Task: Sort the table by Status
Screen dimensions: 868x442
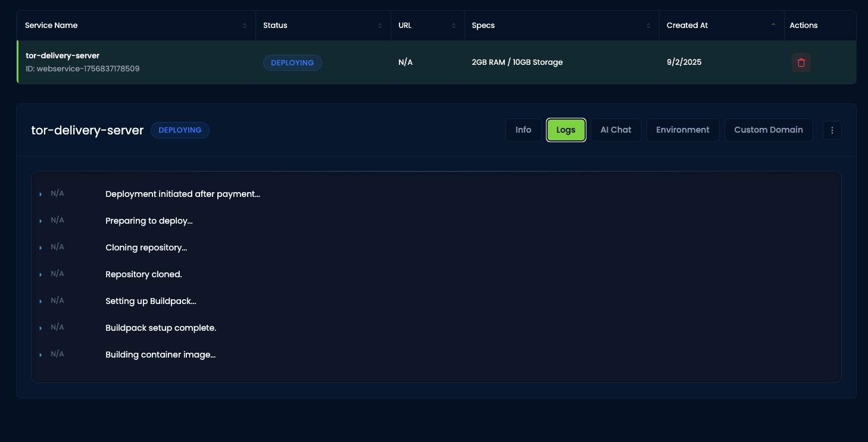Action: click(379, 26)
